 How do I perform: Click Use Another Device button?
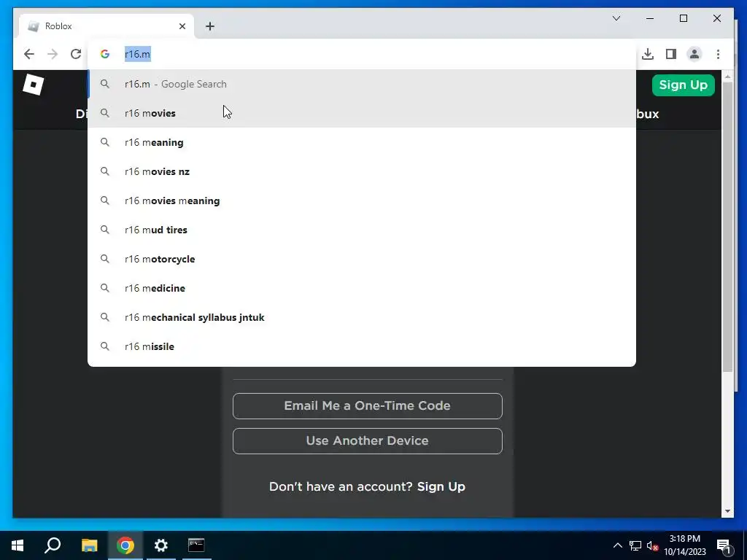[x=368, y=440]
